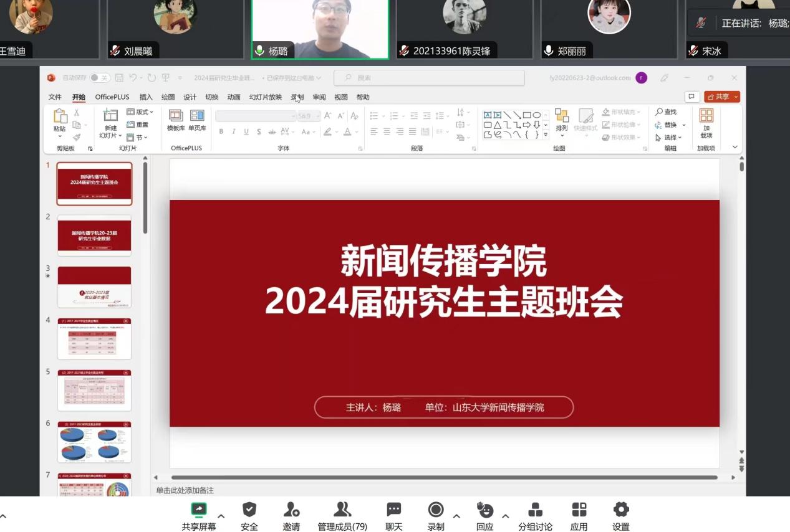
Task: Toggle italic formatting in the font group
Action: pyautogui.click(x=234, y=131)
